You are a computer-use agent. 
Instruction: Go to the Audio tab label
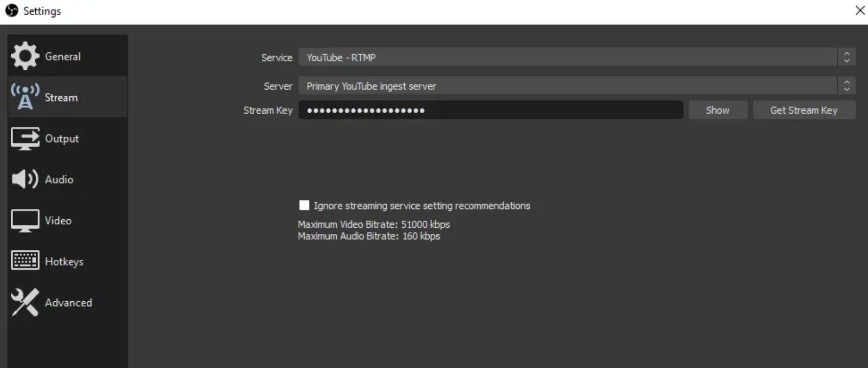coord(59,179)
